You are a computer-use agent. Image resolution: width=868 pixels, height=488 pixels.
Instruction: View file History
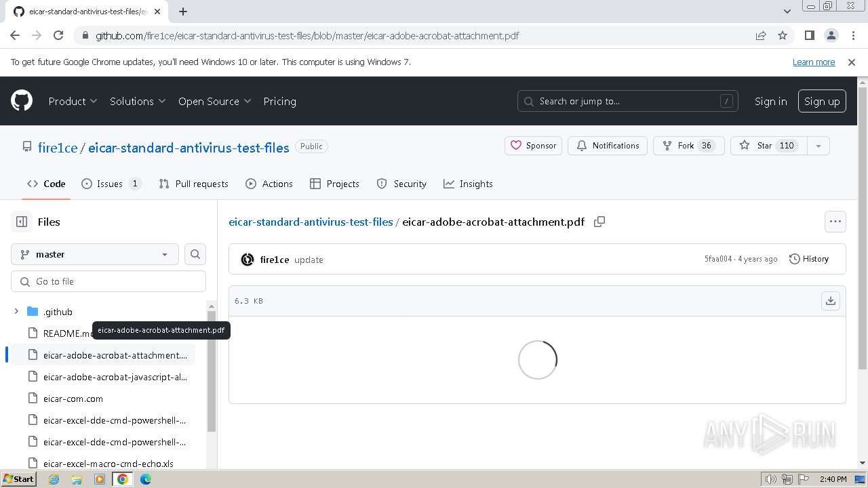click(809, 259)
